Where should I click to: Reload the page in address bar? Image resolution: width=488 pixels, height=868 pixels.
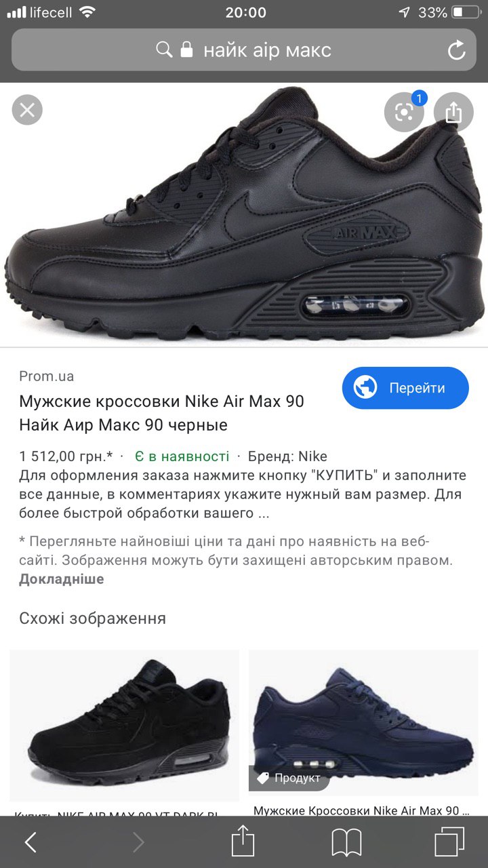pos(457,50)
